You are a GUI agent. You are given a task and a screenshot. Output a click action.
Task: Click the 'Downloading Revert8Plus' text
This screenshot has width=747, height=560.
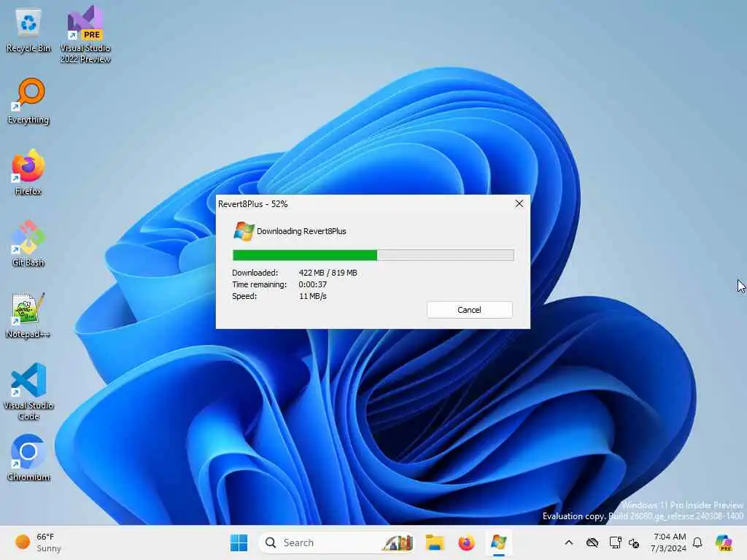(301, 231)
